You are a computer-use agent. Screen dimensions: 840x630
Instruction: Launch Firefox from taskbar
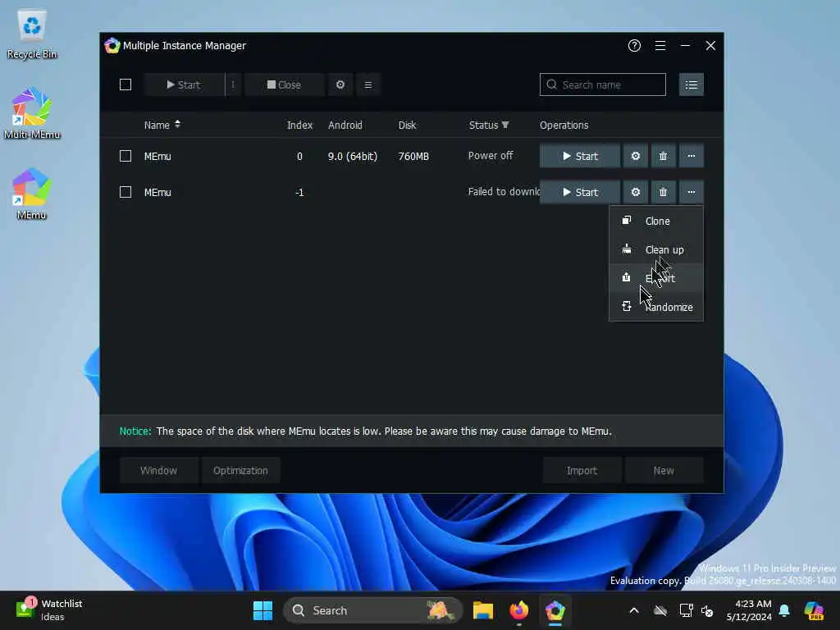pos(518,610)
